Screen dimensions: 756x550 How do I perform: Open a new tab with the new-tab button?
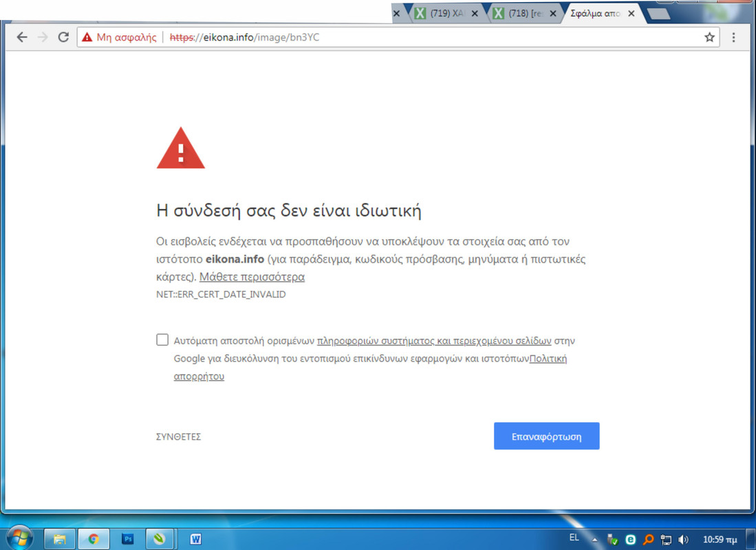(x=658, y=14)
